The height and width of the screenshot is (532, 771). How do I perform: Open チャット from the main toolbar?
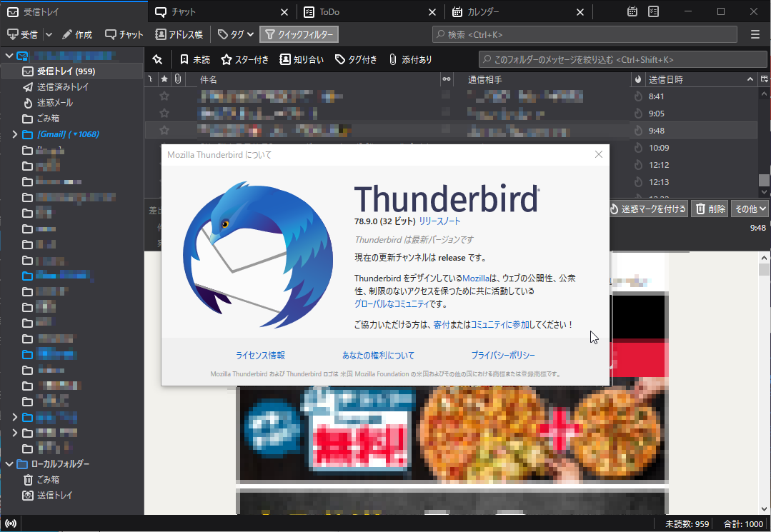pos(123,34)
